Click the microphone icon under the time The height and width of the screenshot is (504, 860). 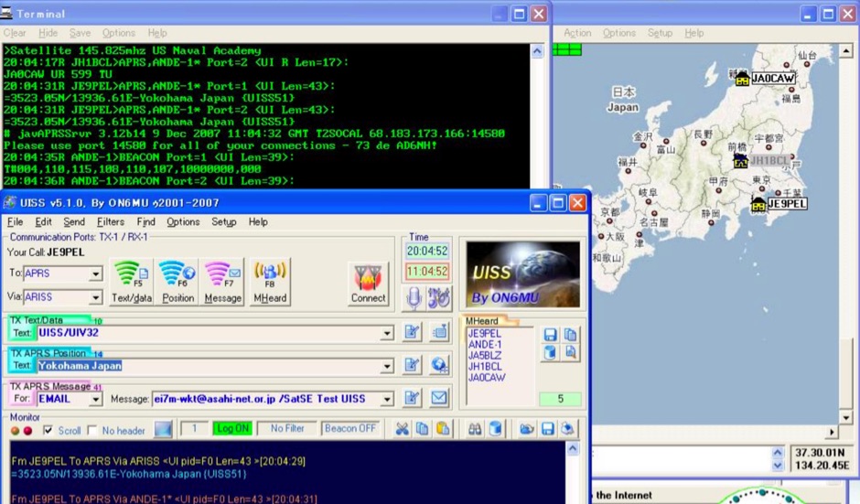(x=414, y=298)
